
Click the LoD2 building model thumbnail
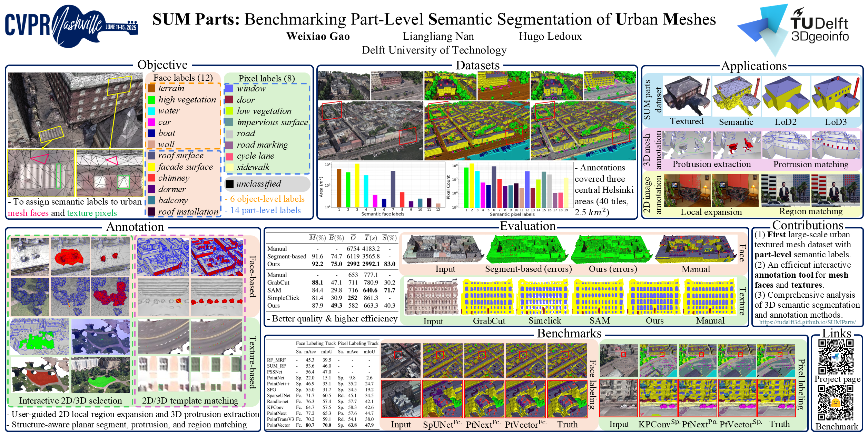[786, 96]
